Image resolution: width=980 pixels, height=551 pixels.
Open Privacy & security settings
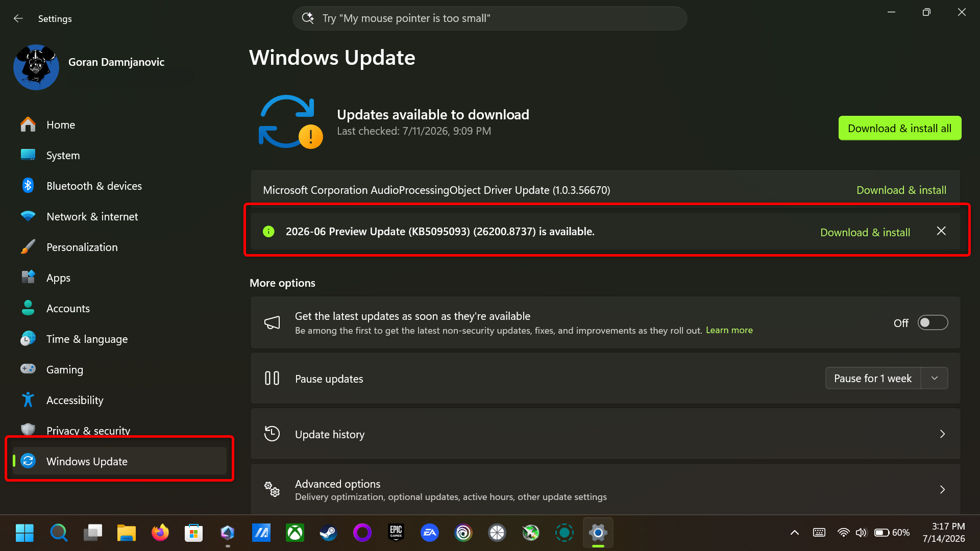(119, 430)
